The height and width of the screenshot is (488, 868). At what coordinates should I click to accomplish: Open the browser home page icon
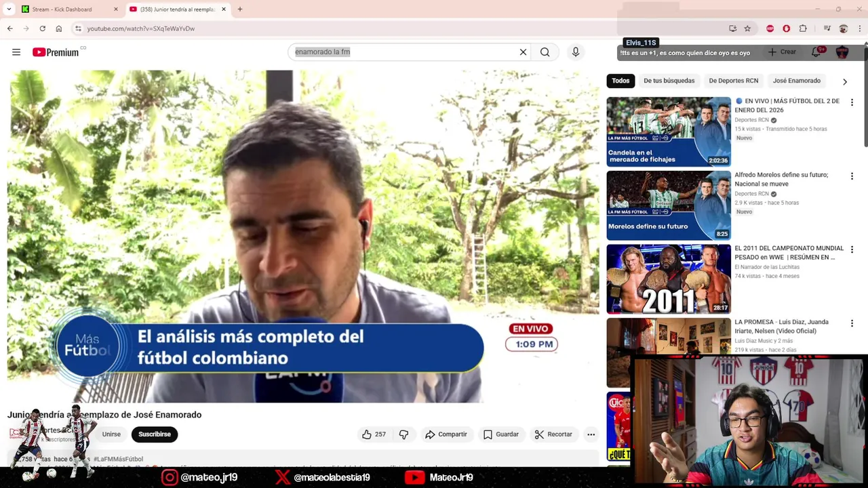pyautogui.click(x=59, y=28)
